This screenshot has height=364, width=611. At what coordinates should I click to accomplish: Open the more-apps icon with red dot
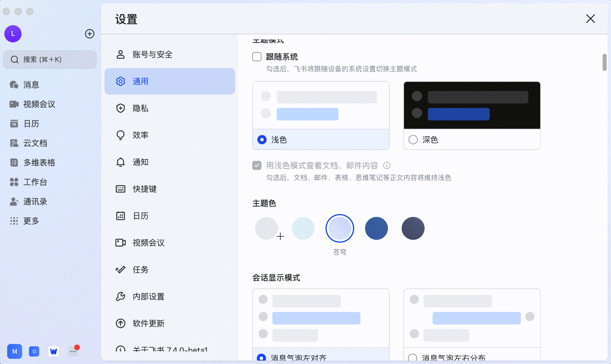(x=73, y=351)
